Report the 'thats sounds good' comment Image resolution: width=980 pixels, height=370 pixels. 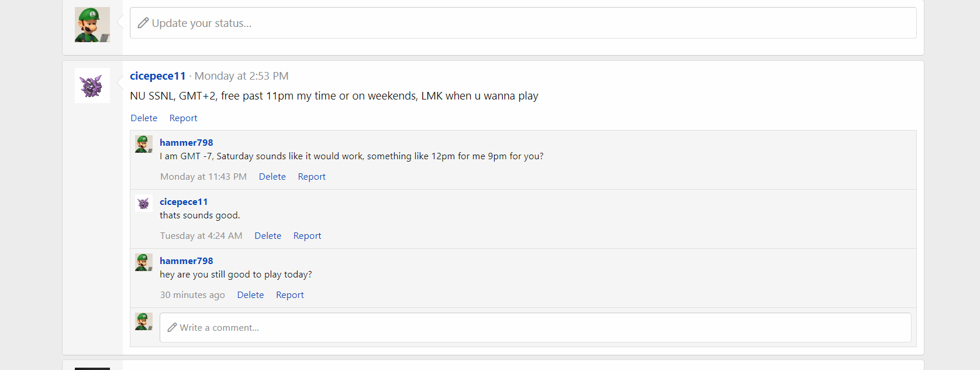[308, 235]
